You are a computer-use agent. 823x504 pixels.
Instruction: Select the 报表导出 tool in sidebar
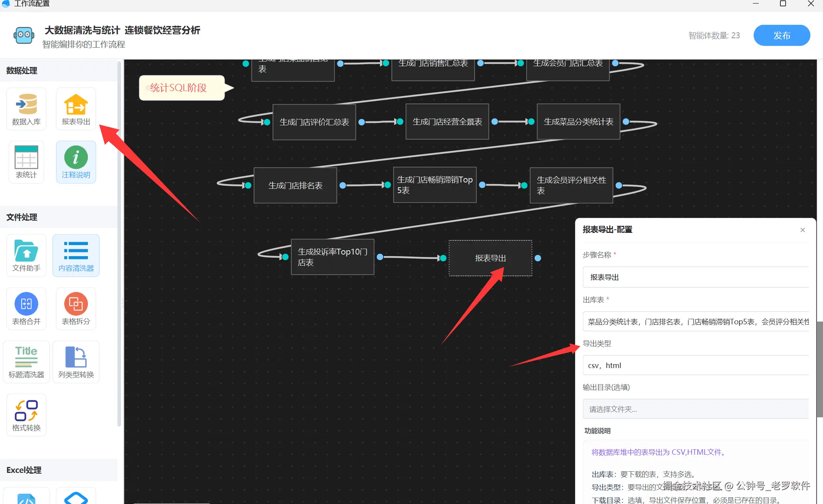tap(76, 109)
